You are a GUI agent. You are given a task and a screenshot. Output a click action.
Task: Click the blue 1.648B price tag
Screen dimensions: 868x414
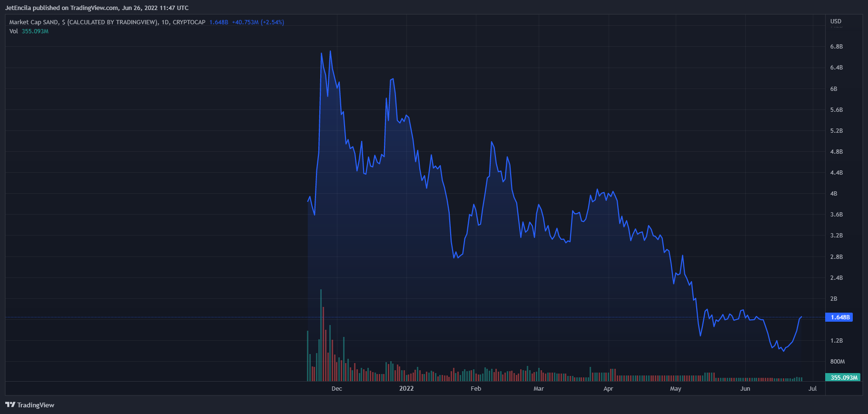tap(840, 317)
